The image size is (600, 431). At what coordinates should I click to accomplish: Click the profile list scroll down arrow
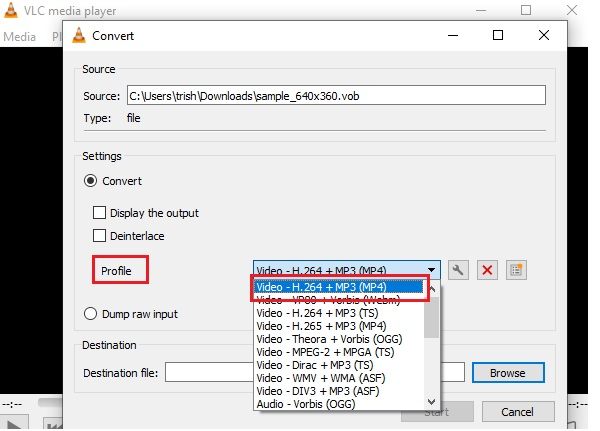click(432, 402)
